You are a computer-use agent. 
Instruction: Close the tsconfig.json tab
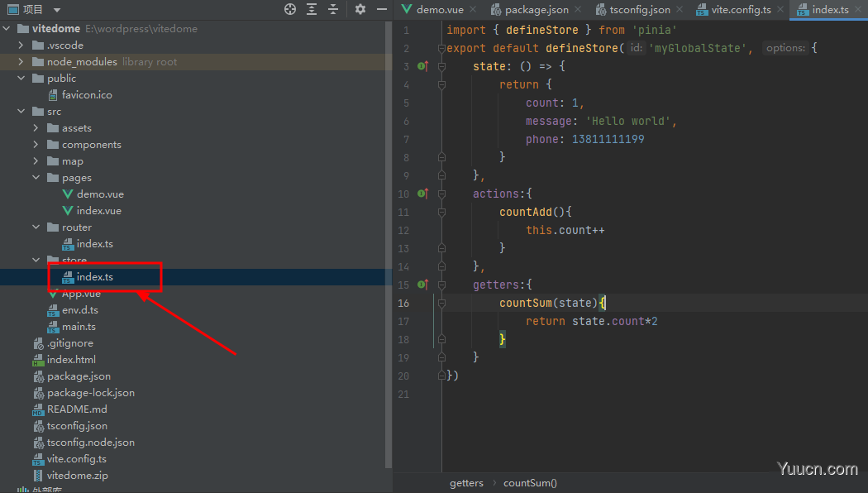click(680, 9)
